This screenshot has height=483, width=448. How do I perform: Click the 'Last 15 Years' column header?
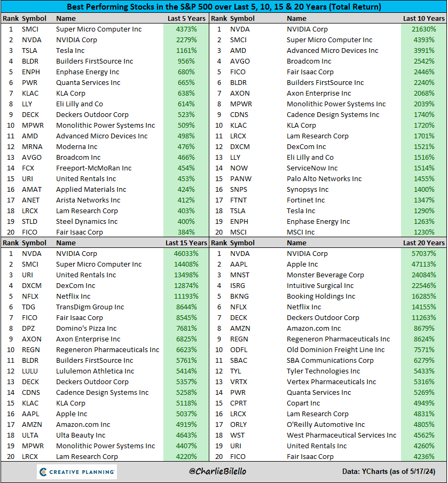186,243
